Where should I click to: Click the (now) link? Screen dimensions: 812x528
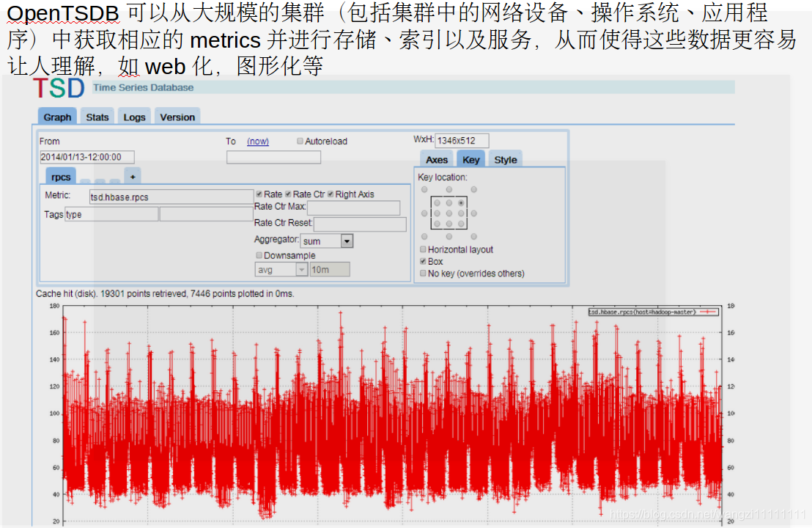pos(258,141)
